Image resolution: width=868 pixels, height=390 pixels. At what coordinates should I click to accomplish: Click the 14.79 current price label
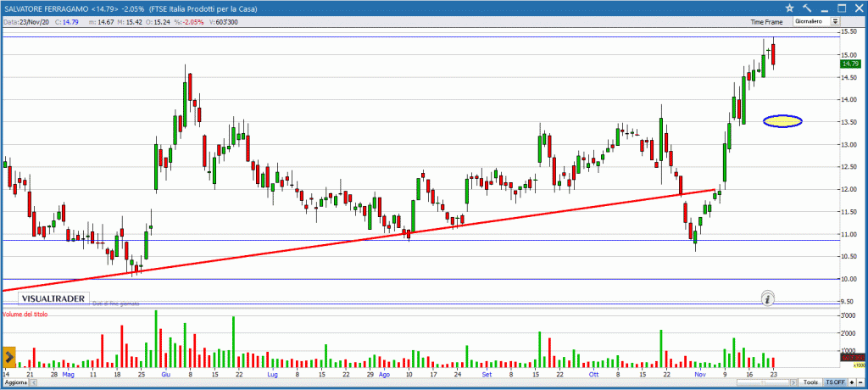[849, 64]
